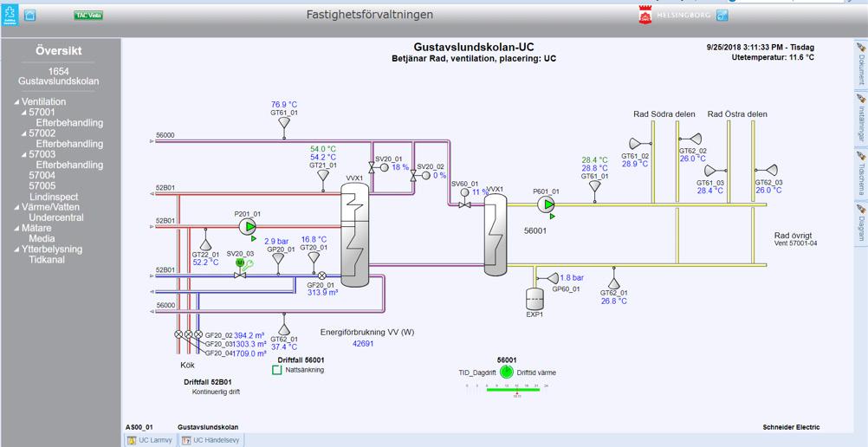This screenshot has width=868, height=447.
Task: Open the Tidschema side tab
Action: [861, 172]
